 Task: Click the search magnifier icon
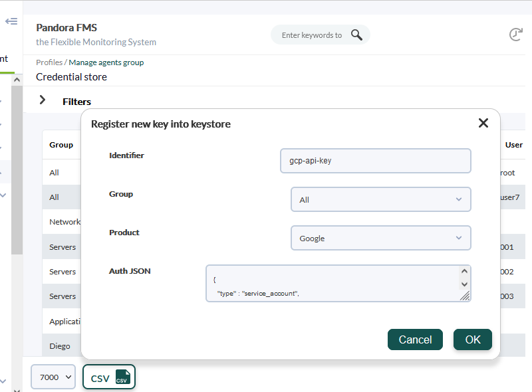[x=356, y=35]
